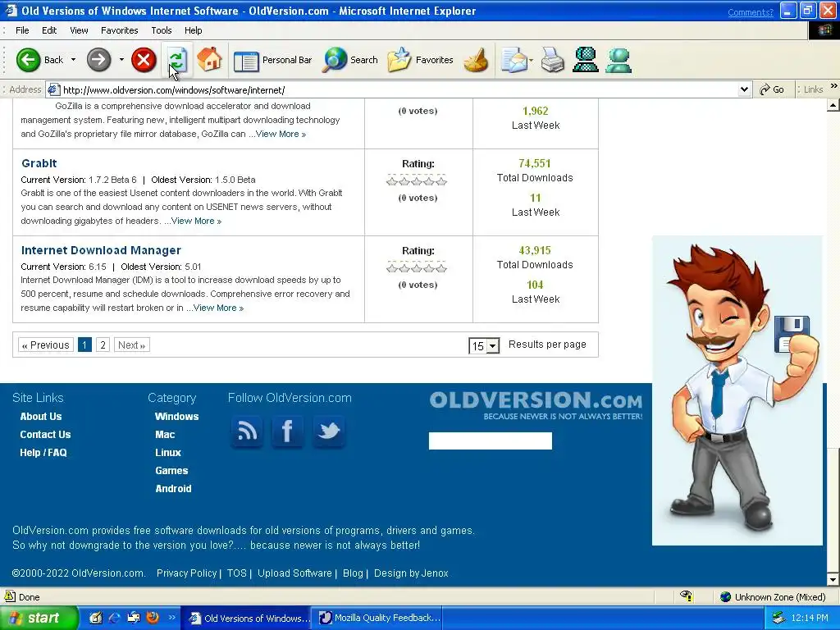This screenshot has width=840, height=630.
Task: Expand hidden Quick Launch icons chevron
Action: (172, 617)
